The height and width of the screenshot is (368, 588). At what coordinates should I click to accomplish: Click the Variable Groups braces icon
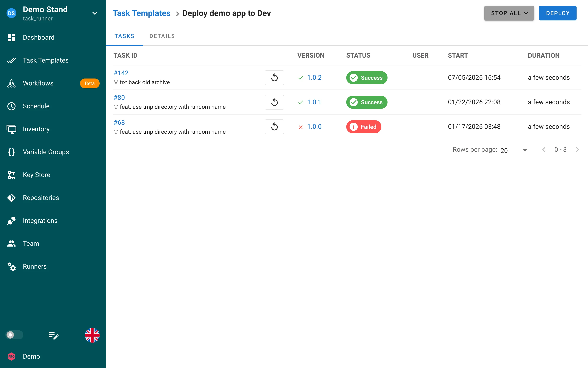tap(11, 152)
